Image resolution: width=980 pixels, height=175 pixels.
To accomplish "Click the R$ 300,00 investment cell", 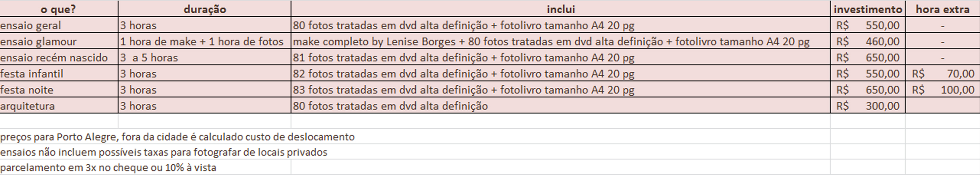I will coord(868,105).
